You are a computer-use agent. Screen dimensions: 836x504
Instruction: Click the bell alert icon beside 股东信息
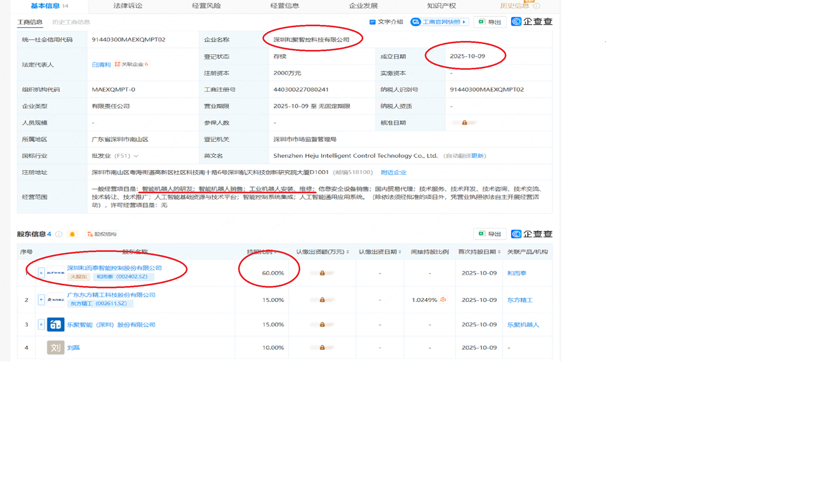(x=72, y=234)
